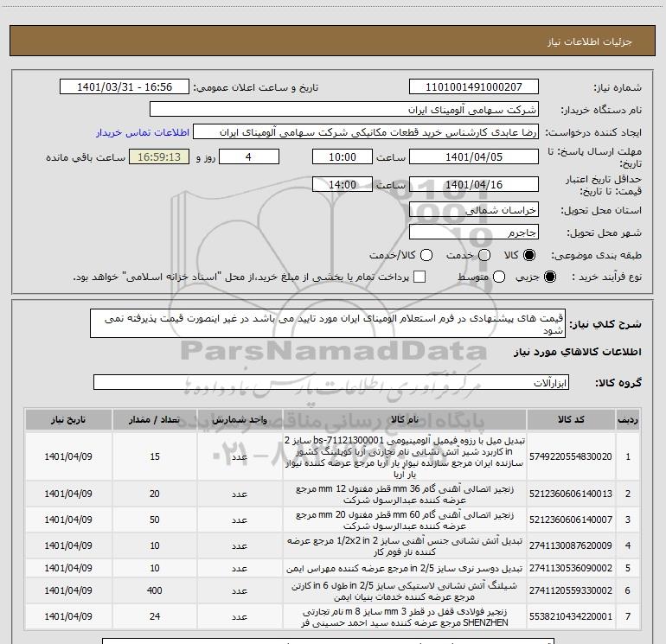666x644 pixels.
Task: Click the delivery city field جاجرم
Action: (474, 233)
